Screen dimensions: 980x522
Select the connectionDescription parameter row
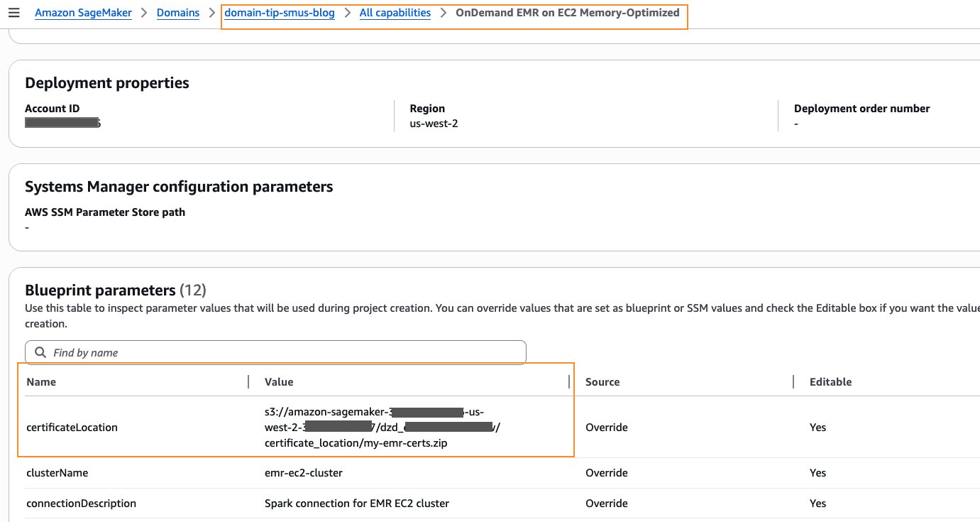(x=81, y=504)
